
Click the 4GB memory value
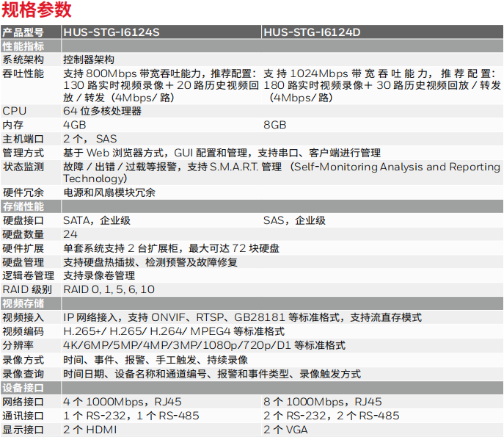click(75, 125)
